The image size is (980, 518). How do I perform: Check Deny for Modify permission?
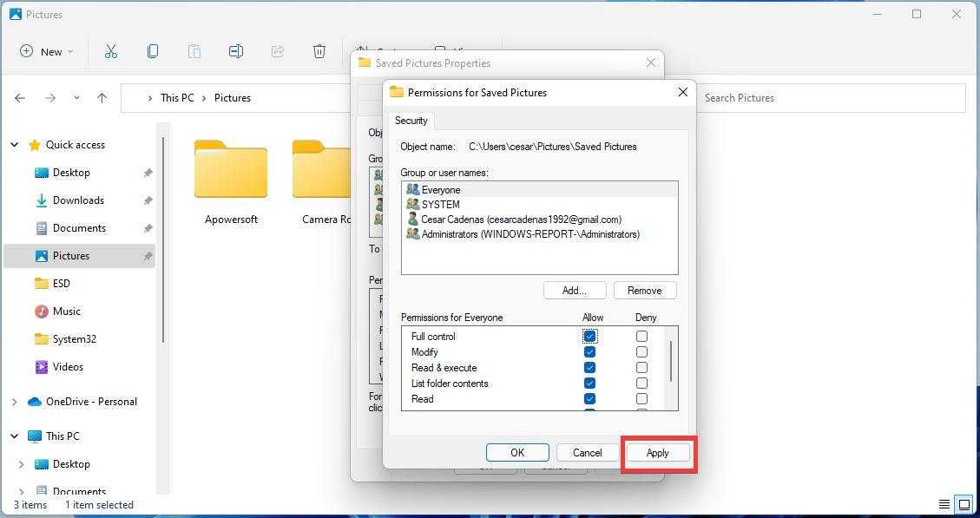[641, 352]
